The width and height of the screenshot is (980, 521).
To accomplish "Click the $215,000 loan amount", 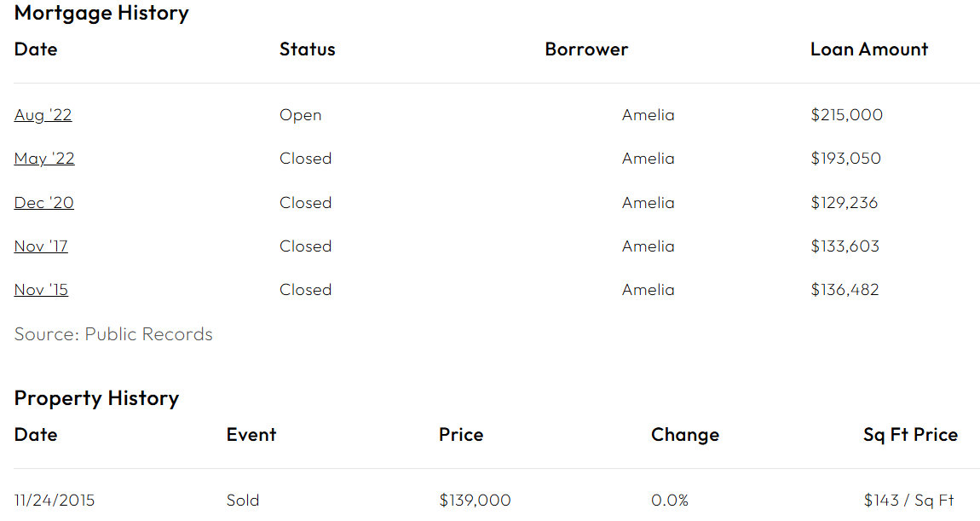I will pos(846,115).
